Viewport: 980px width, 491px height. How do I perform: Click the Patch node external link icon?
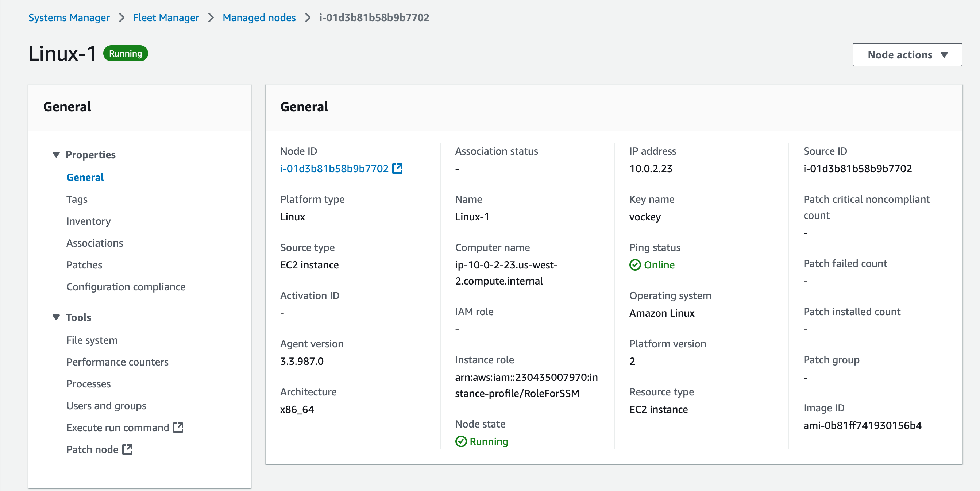pyautogui.click(x=127, y=449)
